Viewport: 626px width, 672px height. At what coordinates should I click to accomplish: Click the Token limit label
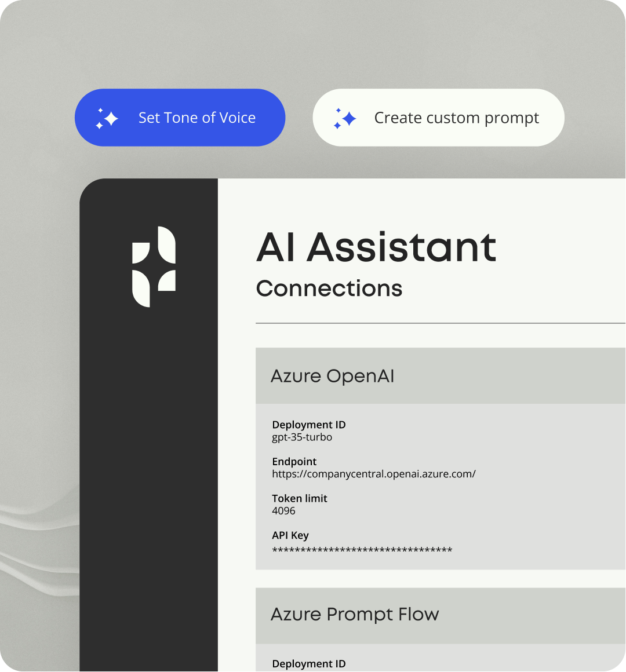click(299, 498)
